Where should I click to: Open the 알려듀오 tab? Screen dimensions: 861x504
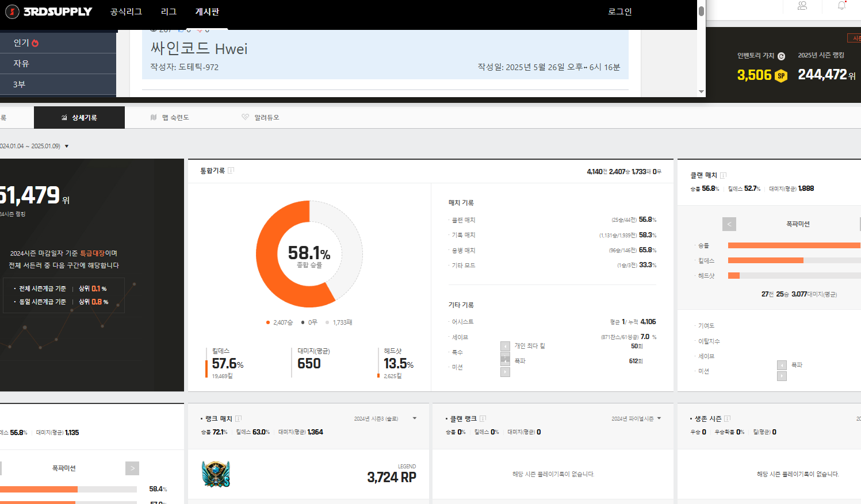pyautogui.click(x=261, y=117)
